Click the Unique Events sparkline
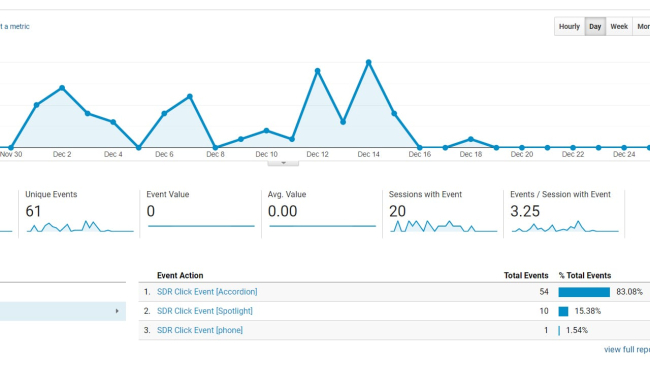 click(80, 226)
